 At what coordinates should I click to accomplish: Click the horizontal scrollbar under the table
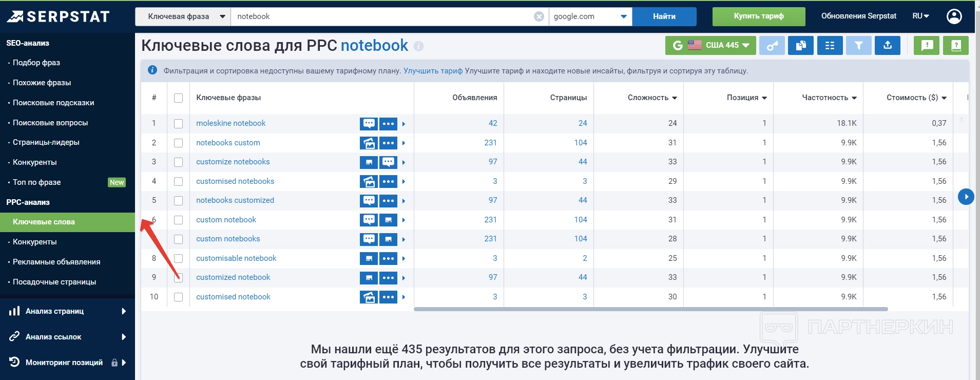(650, 309)
